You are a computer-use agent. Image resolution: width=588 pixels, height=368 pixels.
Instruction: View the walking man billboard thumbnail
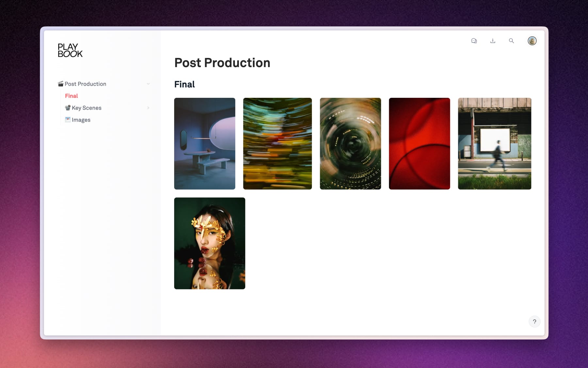[494, 144]
